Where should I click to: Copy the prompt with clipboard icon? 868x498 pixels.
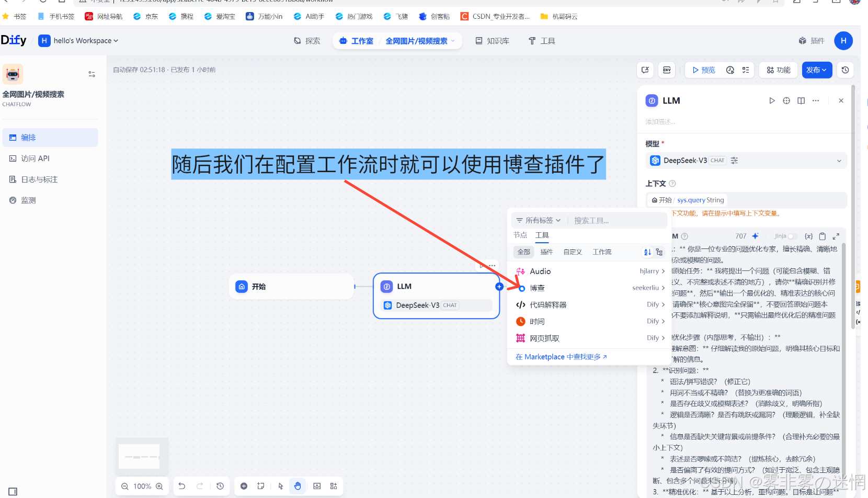(822, 236)
